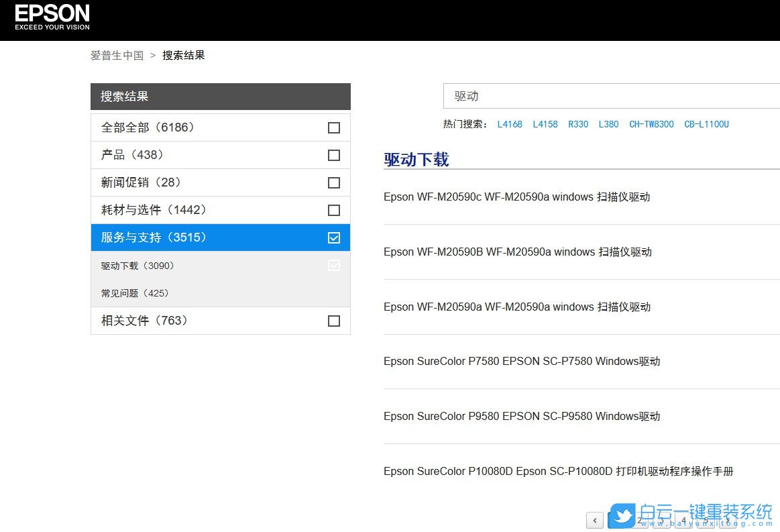This screenshot has width=780, height=532.
Task: Click the 驱动下载 section heading link
Action: click(x=416, y=160)
